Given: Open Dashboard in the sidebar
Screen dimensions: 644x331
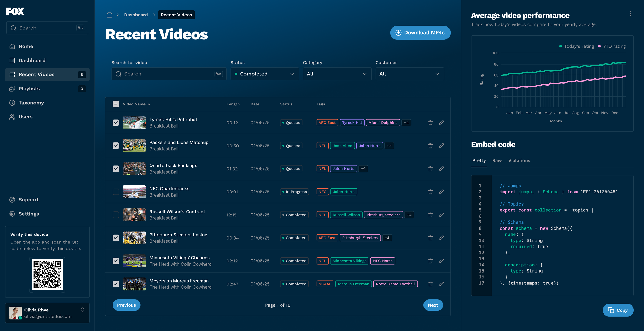Looking at the screenshot, I should (47, 61).
